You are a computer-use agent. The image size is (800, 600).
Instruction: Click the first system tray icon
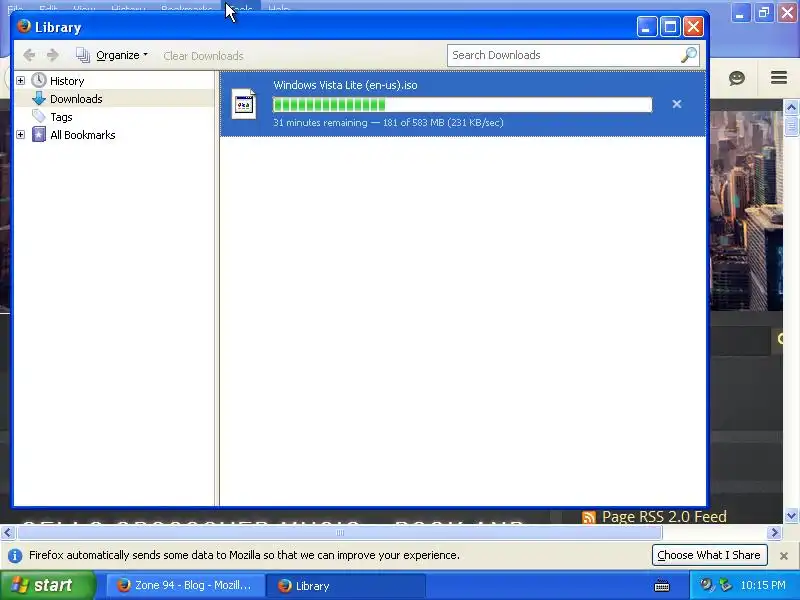click(x=706, y=585)
